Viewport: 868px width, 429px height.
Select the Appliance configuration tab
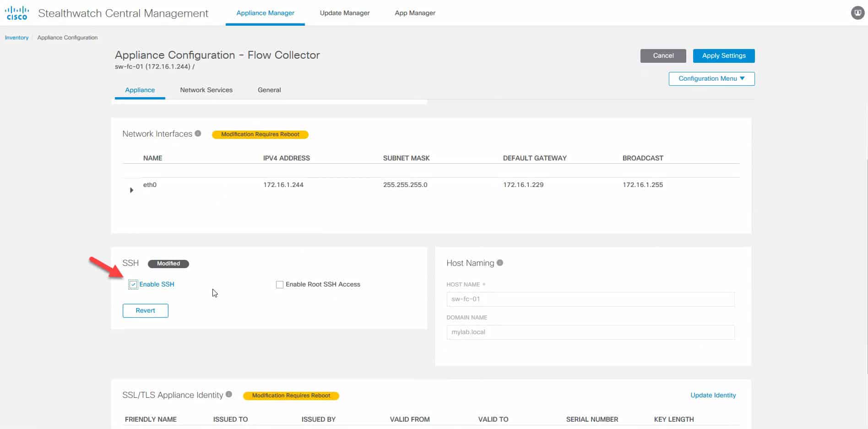point(140,90)
